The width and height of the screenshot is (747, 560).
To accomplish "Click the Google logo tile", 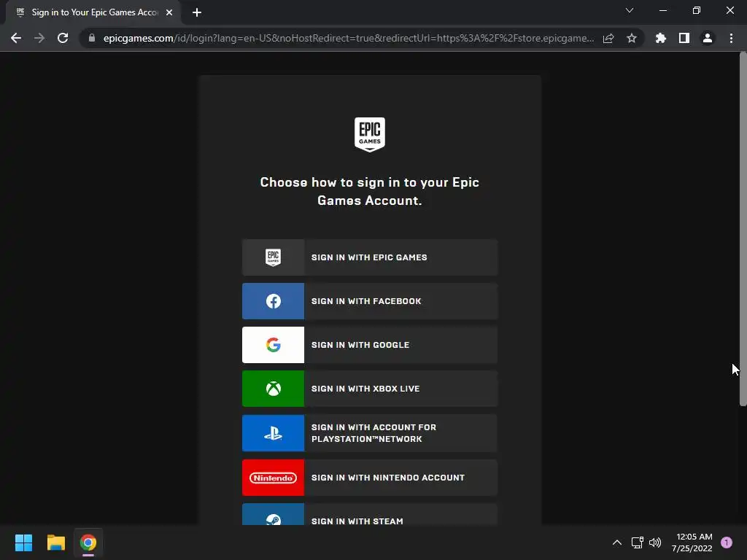I will [273, 345].
